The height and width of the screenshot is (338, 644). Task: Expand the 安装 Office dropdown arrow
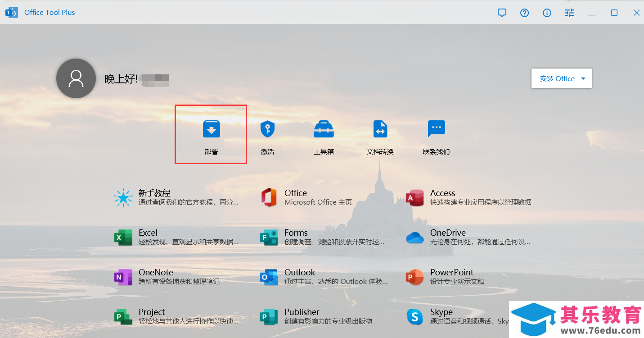pyautogui.click(x=583, y=78)
